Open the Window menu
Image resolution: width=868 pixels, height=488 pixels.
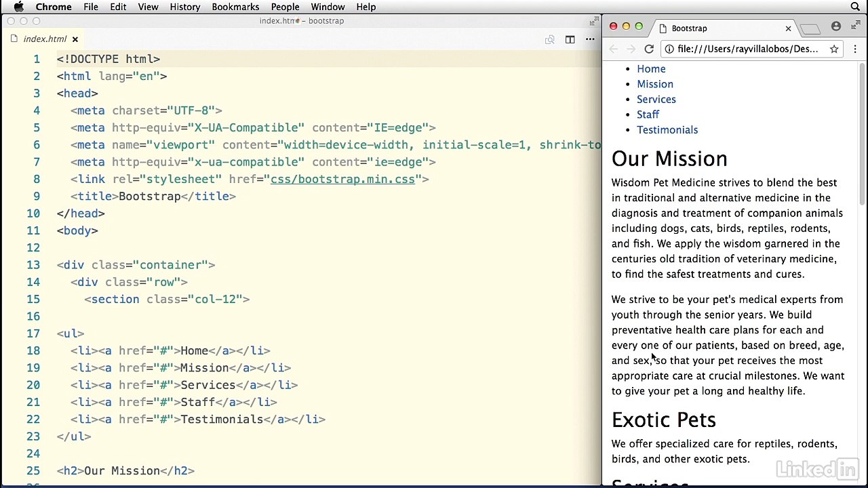coord(328,7)
